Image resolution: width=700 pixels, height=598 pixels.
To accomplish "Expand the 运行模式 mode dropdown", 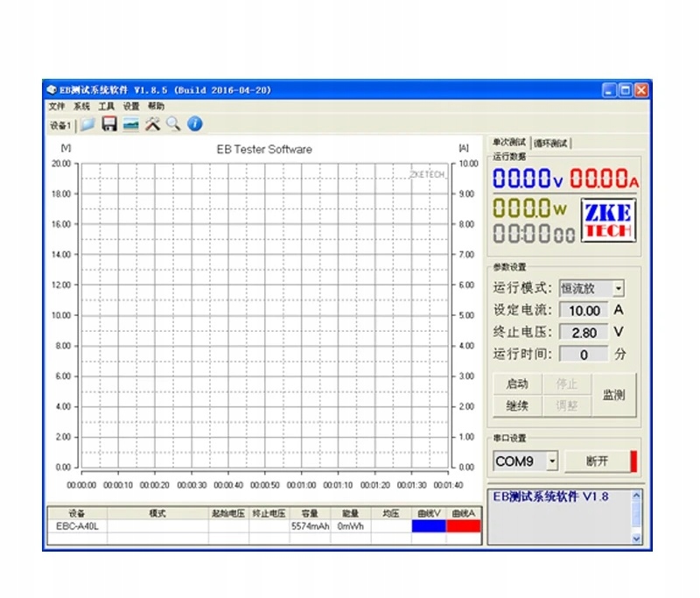I will pos(619,289).
